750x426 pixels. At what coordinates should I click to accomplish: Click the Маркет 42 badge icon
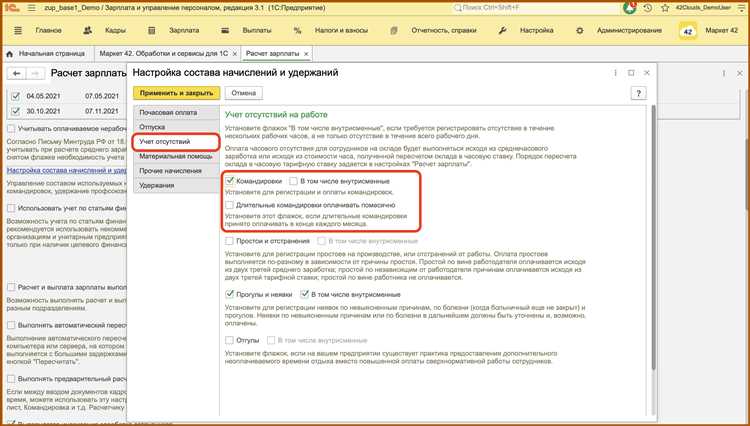687,33
